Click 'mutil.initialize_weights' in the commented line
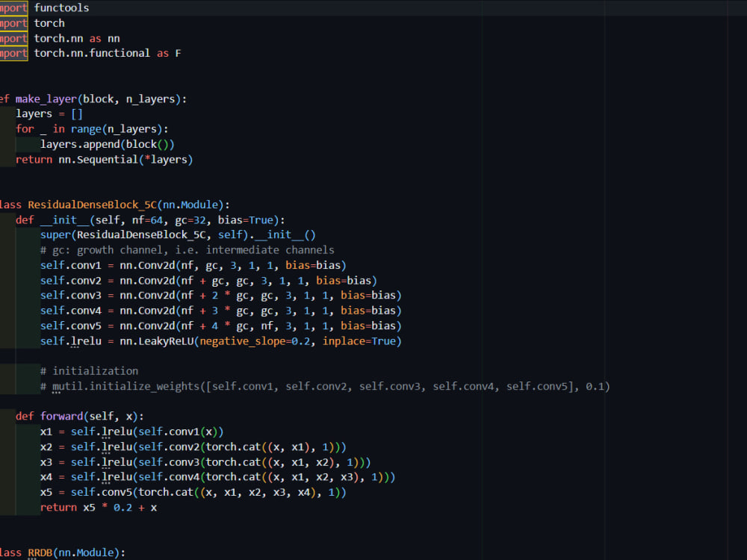This screenshot has height=560, width=747. click(125, 386)
